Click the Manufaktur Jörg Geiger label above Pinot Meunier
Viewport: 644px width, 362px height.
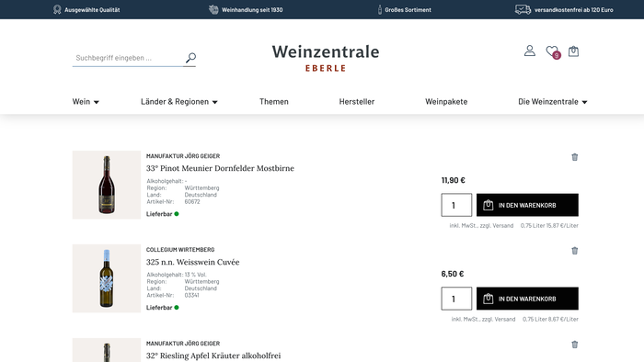click(x=183, y=156)
